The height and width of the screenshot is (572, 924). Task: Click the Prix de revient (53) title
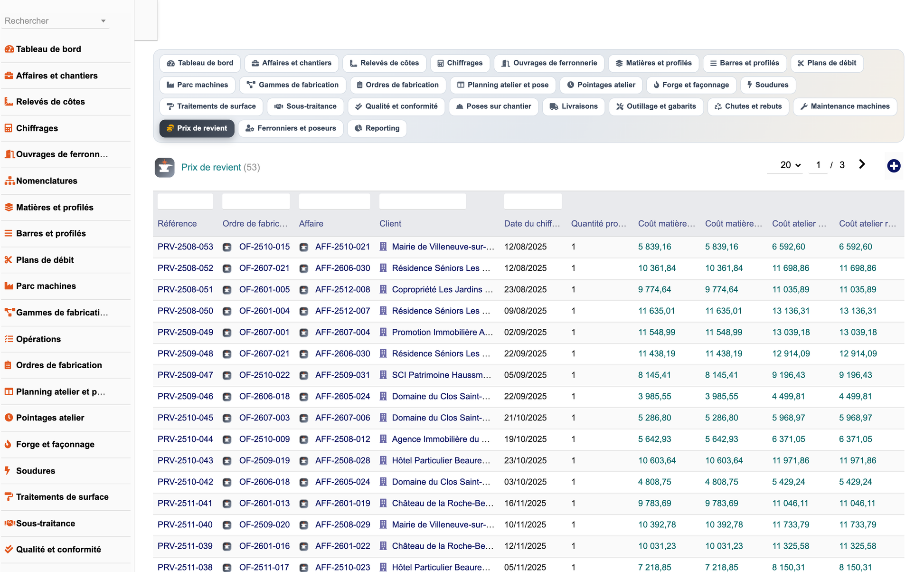(x=220, y=167)
